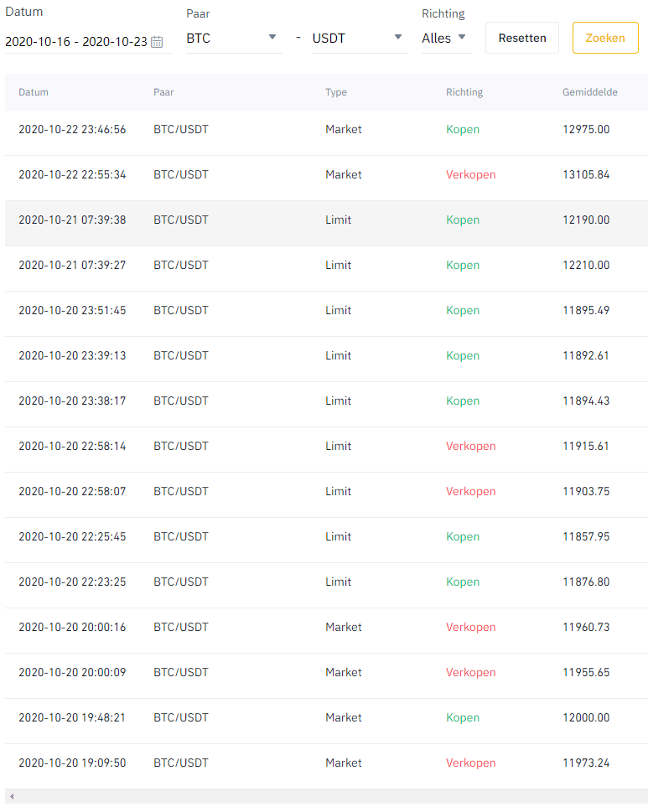
Task: Click the order row with price 12190.00
Action: tap(325, 220)
